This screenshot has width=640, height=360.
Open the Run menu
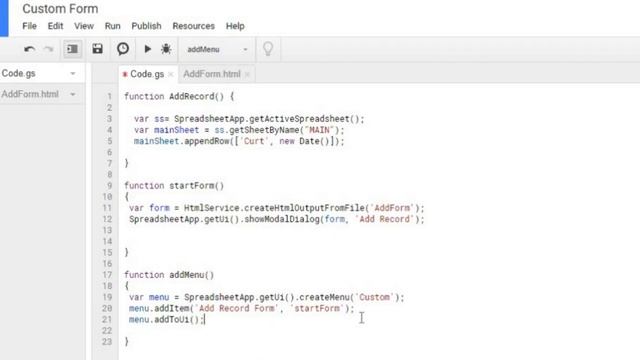(112, 26)
